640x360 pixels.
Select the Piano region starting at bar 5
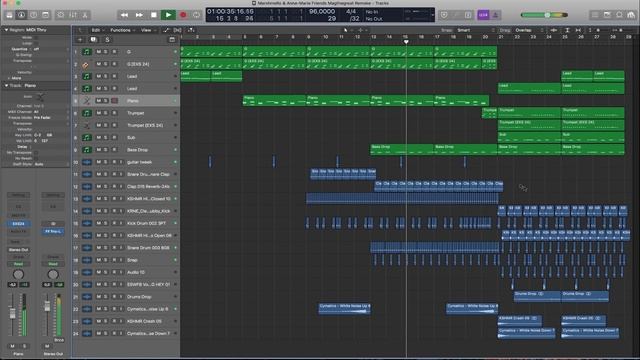pos(274,101)
